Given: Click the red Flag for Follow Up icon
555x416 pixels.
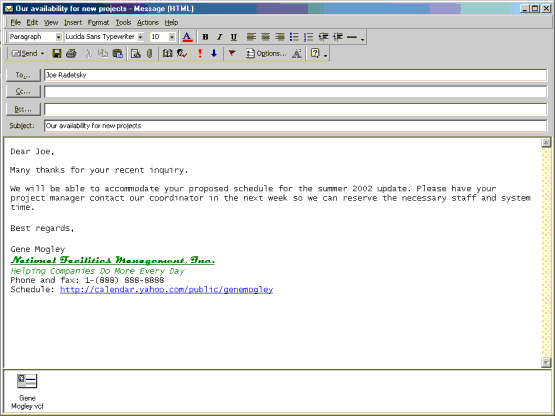Looking at the screenshot, I should (x=232, y=53).
